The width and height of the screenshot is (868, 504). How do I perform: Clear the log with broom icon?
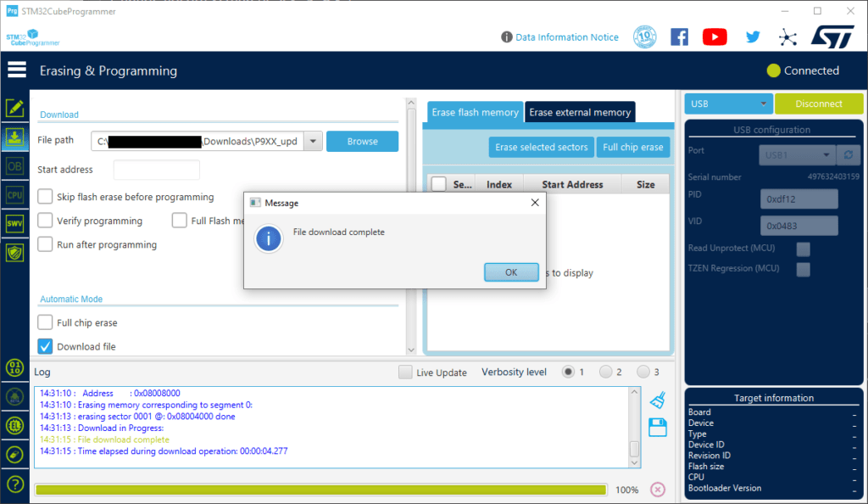click(x=658, y=400)
